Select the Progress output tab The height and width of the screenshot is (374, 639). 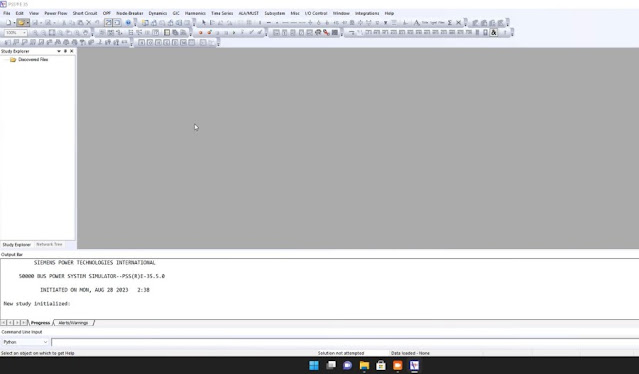point(40,323)
